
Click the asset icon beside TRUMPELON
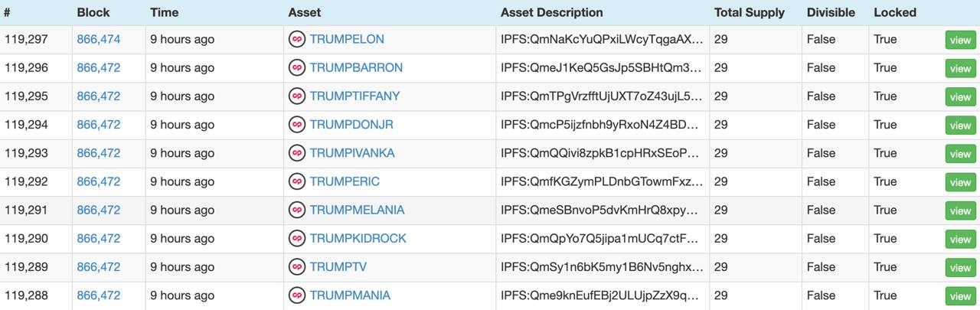(296, 39)
